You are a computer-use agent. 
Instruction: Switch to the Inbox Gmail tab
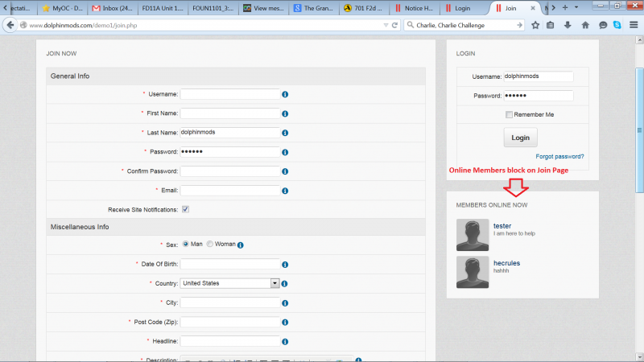113,8
